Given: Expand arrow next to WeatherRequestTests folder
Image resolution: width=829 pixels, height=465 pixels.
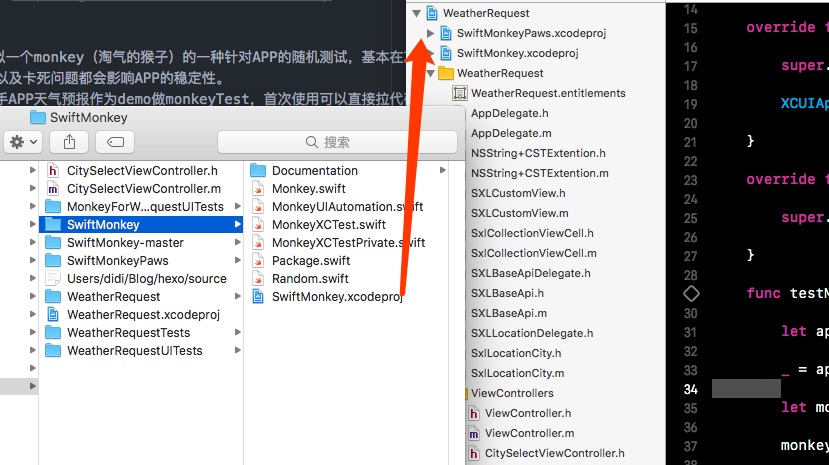Looking at the screenshot, I should click(x=237, y=332).
